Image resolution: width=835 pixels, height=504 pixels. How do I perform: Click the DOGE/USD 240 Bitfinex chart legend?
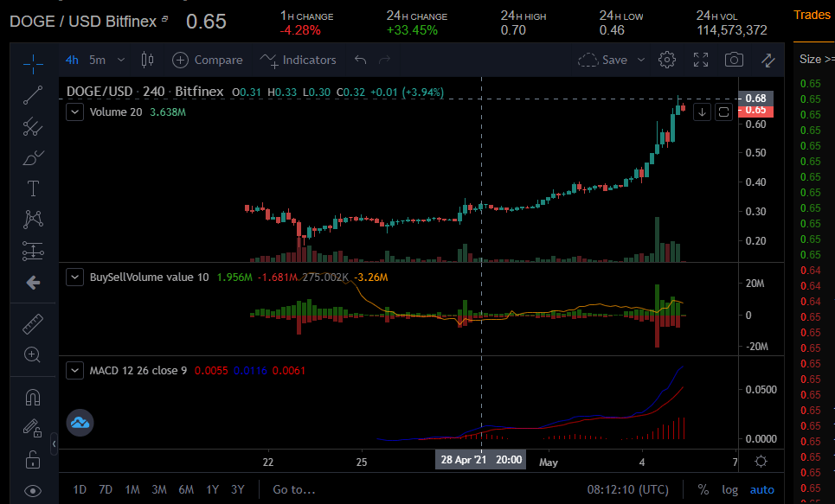click(x=145, y=92)
